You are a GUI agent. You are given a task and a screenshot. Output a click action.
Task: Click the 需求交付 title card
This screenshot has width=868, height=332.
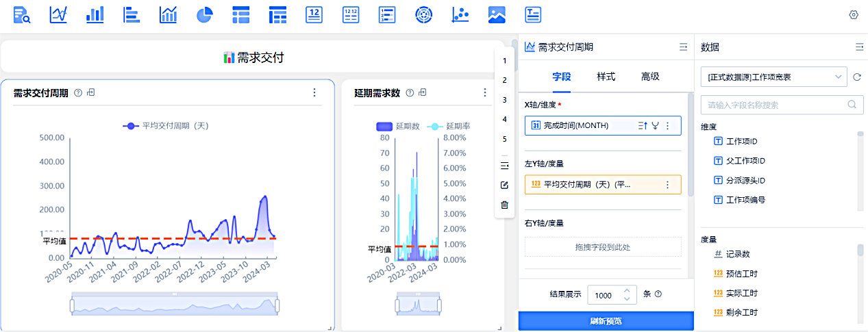[x=253, y=57]
